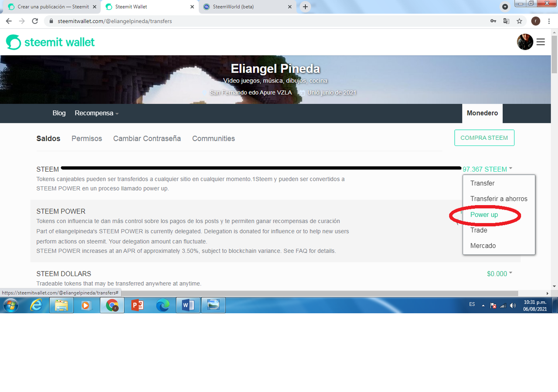Image resolution: width=558 pixels, height=392 pixels.
Task: Click the action center flag icon
Action: pyautogui.click(x=493, y=305)
